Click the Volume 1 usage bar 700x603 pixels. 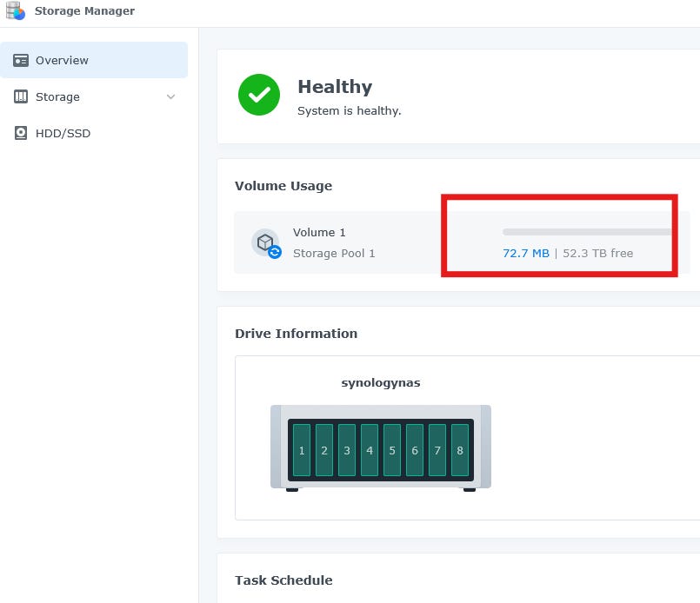pos(587,232)
